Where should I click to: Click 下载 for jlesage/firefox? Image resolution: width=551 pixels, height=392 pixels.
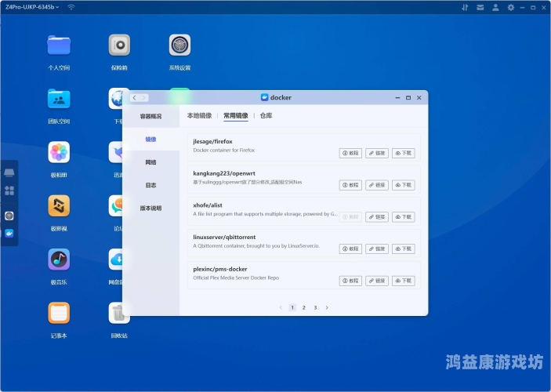[x=404, y=154]
